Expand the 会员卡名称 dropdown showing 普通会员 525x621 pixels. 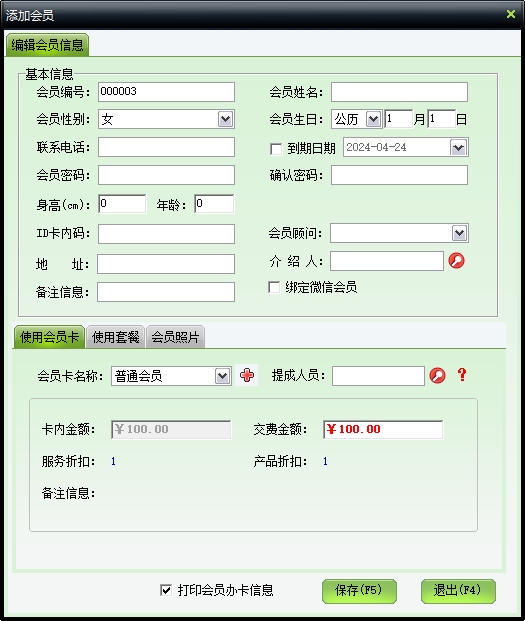click(223, 376)
